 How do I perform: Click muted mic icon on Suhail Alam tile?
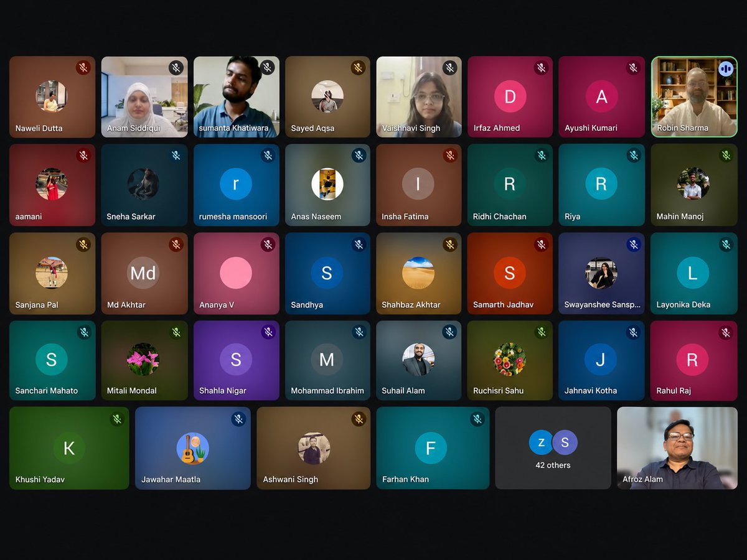click(450, 332)
